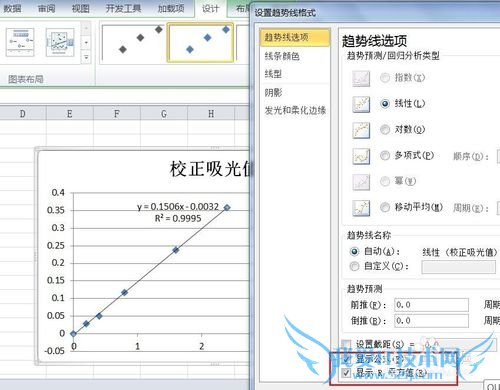The image size is (500, 390).
Task: Click the 倒推 forecast input field
Action: click(x=431, y=321)
